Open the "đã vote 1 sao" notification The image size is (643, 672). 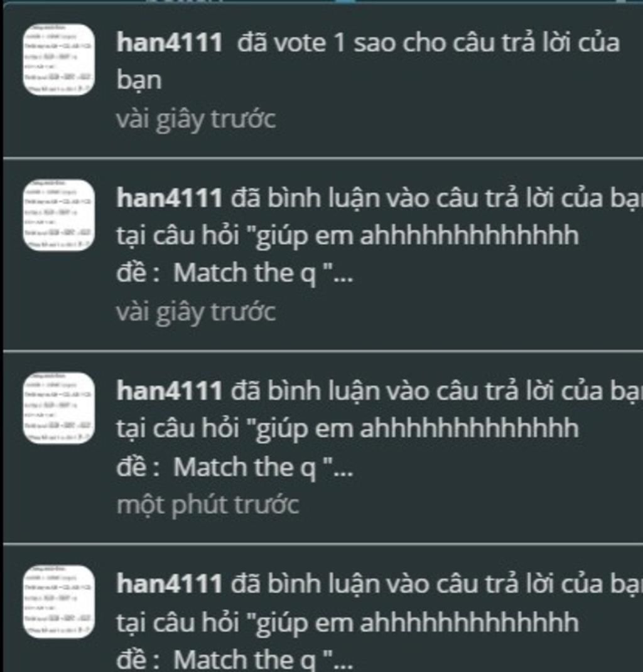tap(368, 61)
